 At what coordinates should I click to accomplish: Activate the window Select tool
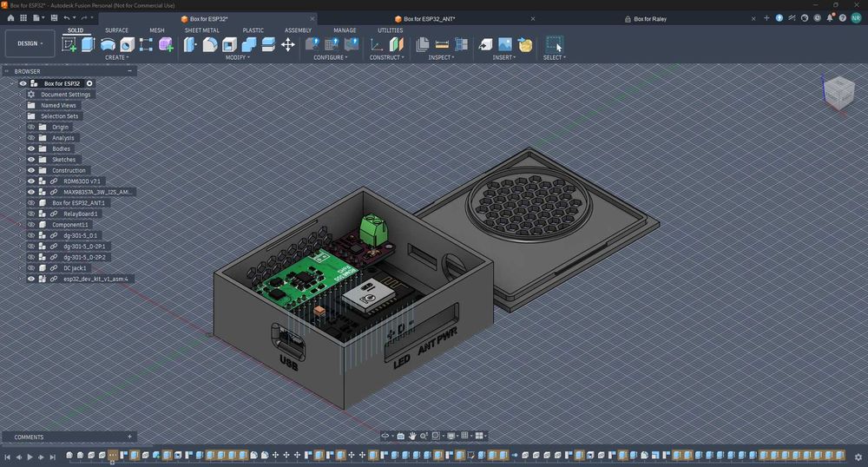(x=554, y=44)
